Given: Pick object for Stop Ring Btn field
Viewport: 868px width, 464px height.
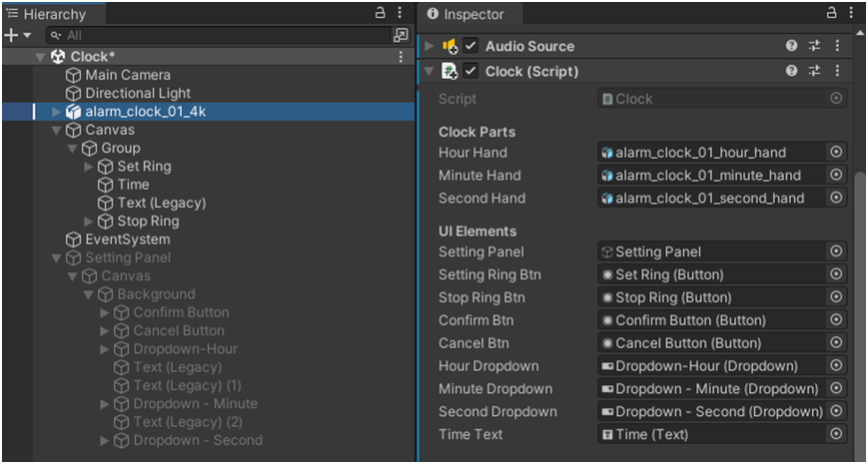Looking at the screenshot, I should tap(836, 297).
